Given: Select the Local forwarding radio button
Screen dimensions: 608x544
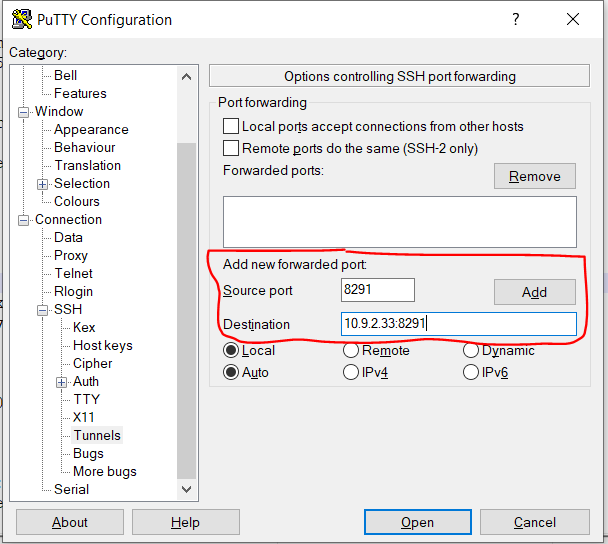Looking at the screenshot, I should [x=231, y=351].
